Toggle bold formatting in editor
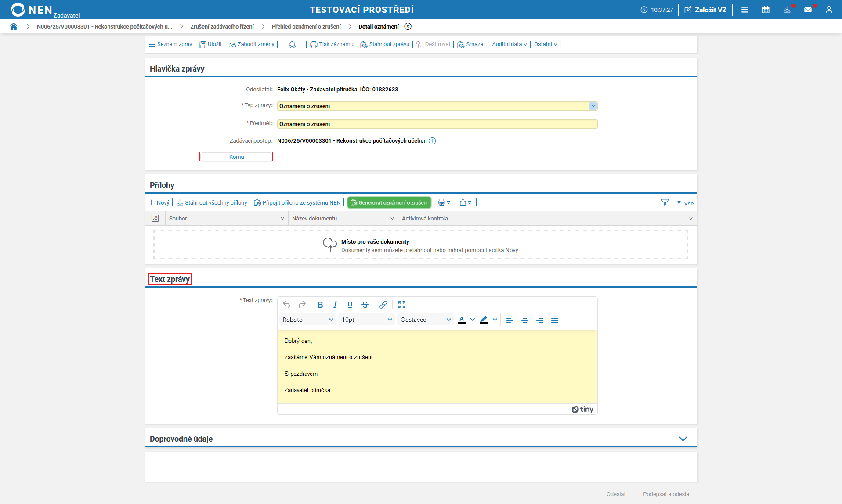Image resolution: width=842 pixels, height=504 pixels. (320, 305)
